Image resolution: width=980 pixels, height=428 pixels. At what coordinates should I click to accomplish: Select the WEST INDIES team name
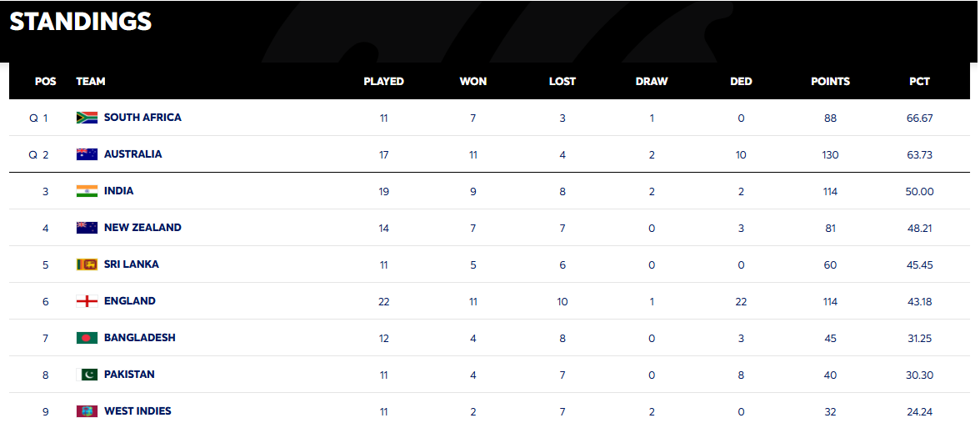coord(137,411)
